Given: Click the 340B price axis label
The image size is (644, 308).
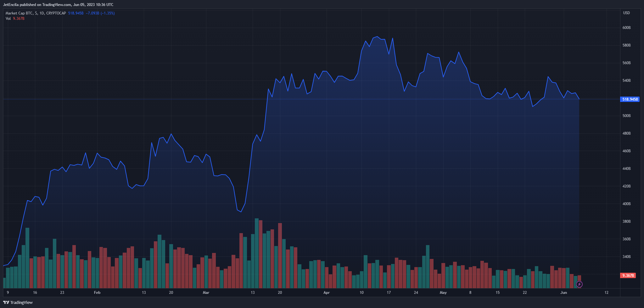Looking at the screenshot, I should tap(626, 257).
